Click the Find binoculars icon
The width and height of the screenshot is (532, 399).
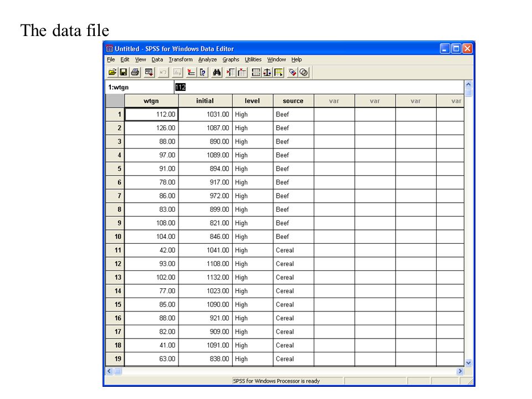(217, 72)
